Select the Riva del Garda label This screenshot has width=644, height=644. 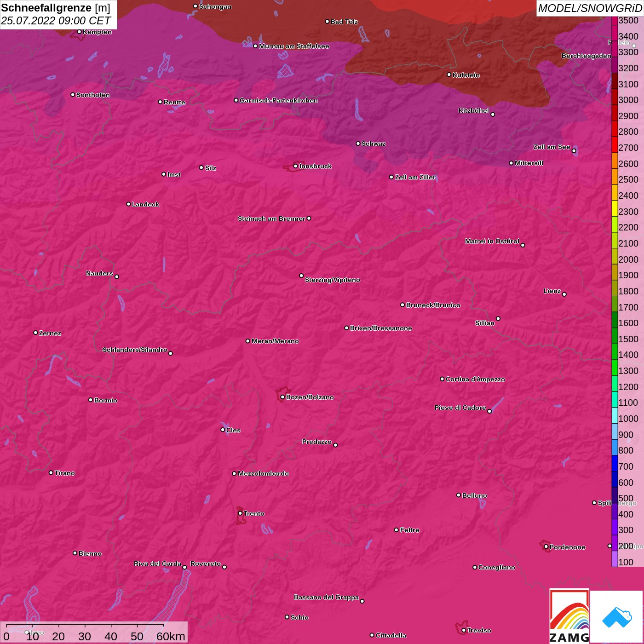click(157, 563)
